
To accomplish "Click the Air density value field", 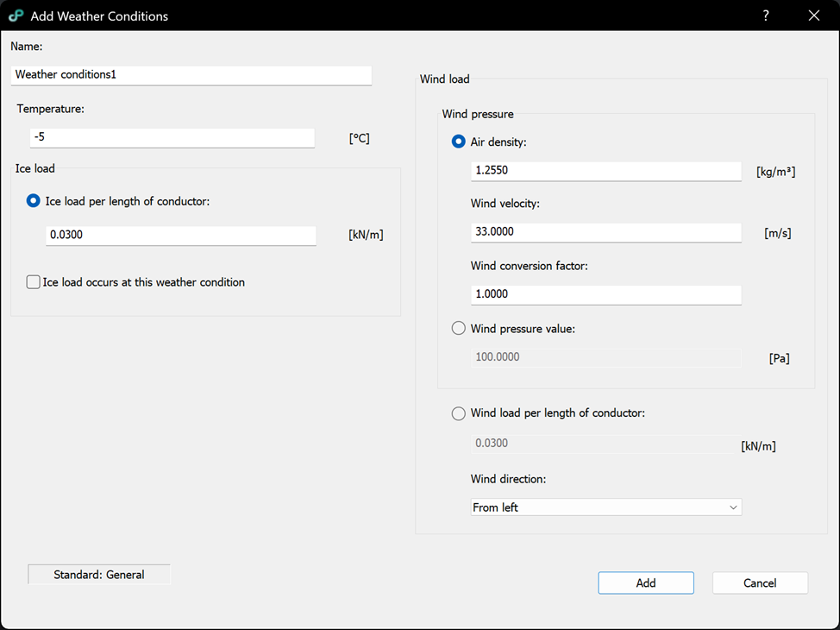I will point(606,171).
